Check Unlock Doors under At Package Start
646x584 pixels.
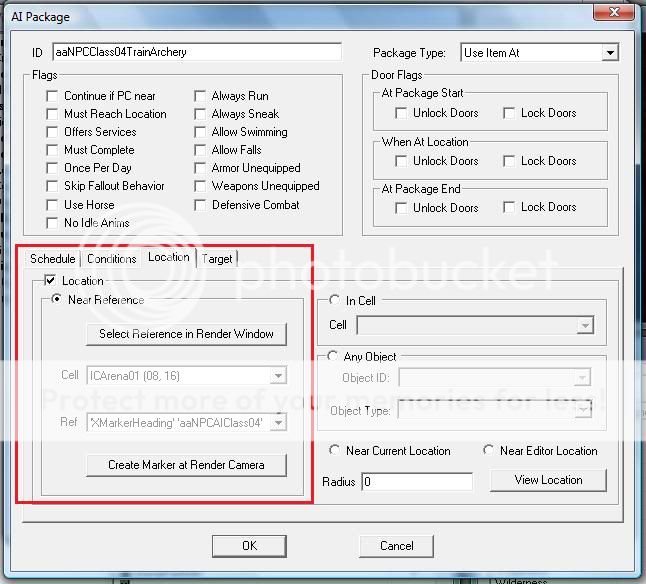pyautogui.click(x=402, y=113)
